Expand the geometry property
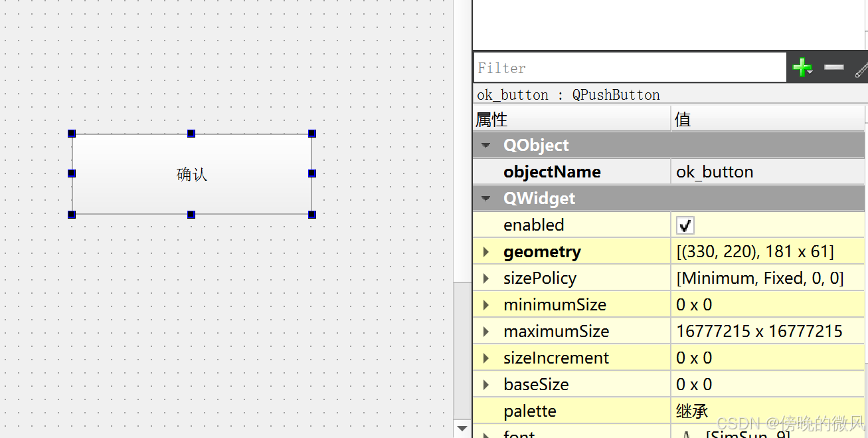The height and width of the screenshot is (438, 868). (485, 251)
